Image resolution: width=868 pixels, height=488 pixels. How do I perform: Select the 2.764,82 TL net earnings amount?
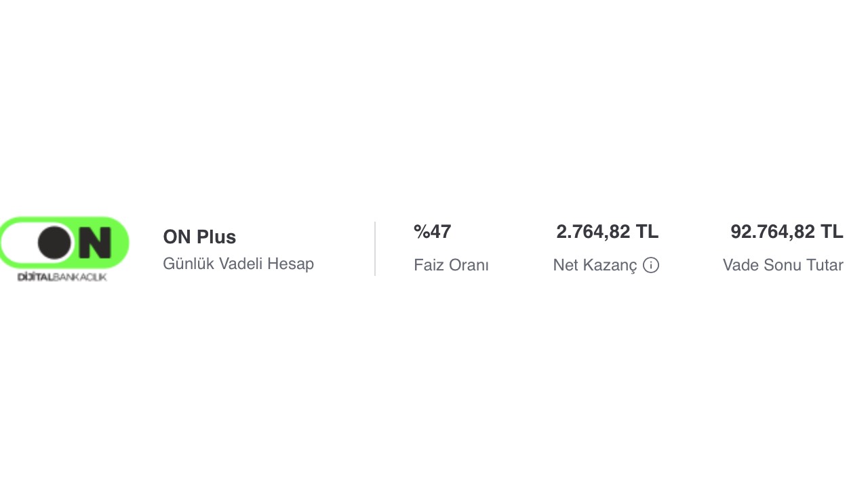(607, 232)
